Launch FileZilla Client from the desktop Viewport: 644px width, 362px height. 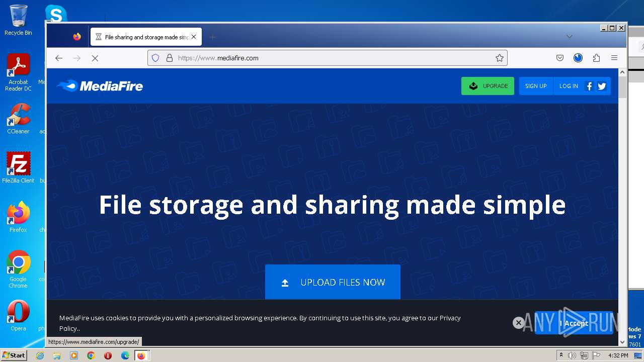(x=18, y=167)
